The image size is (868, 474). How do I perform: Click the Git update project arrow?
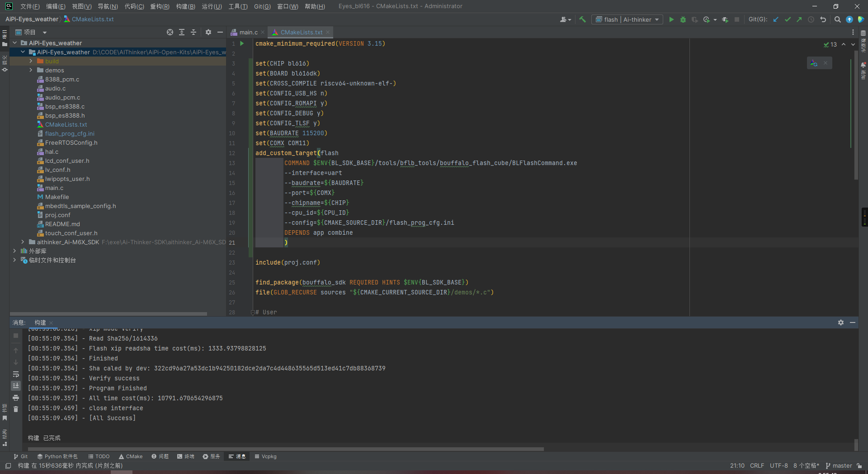776,19
